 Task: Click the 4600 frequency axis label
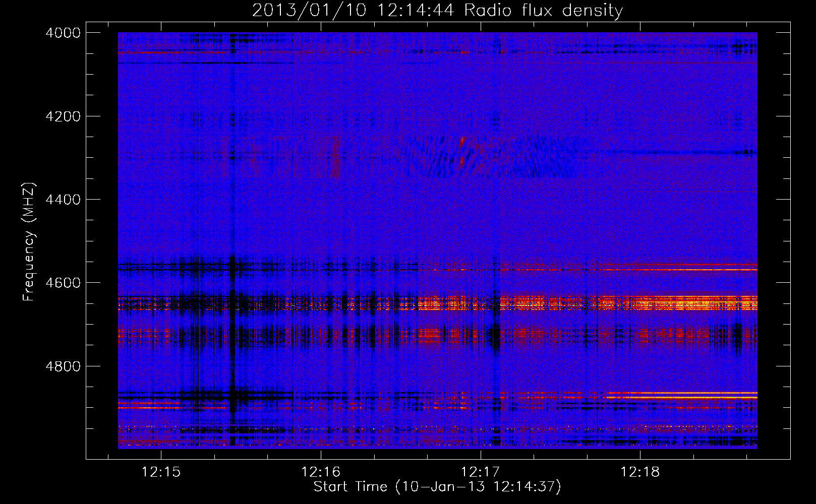click(x=63, y=283)
